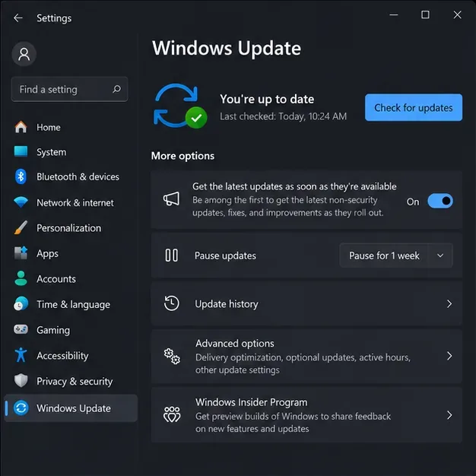Click the Pause updates label
Viewport: 476px width, 476px height.
point(225,255)
